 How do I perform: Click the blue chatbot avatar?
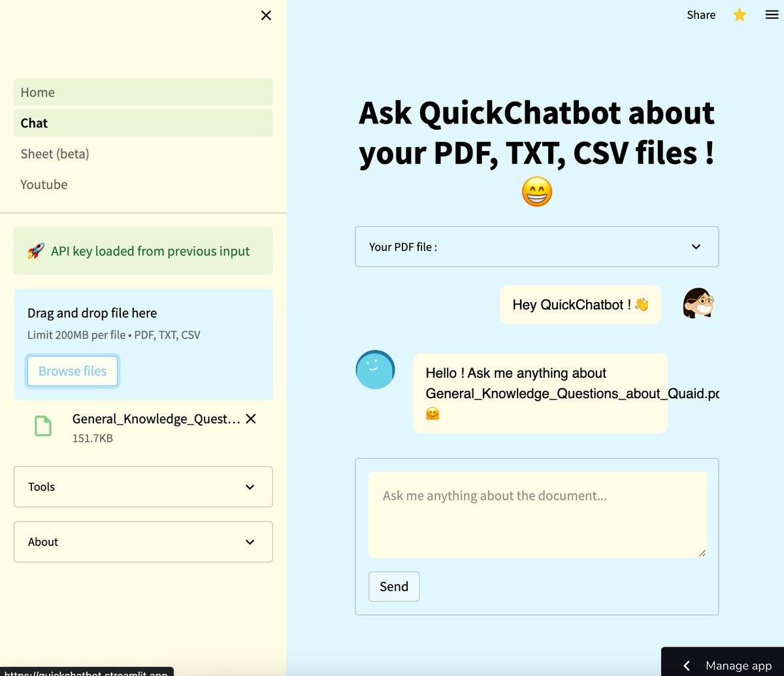[375, 369]
